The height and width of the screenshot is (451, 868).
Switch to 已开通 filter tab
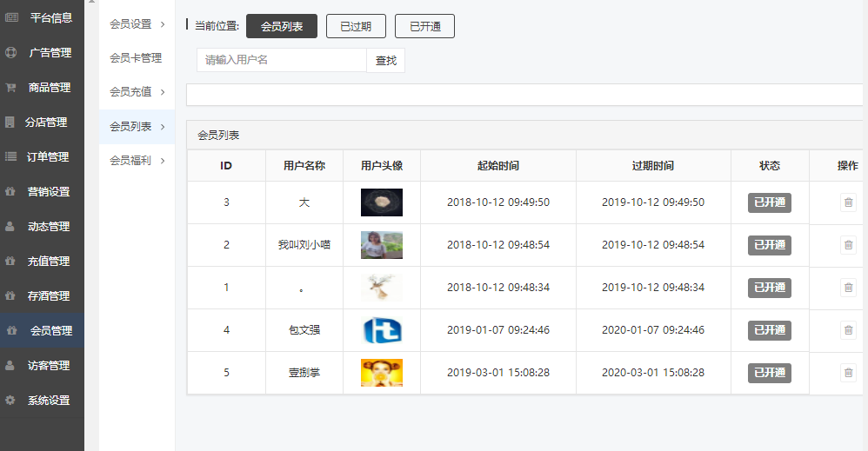coord(424,26)
